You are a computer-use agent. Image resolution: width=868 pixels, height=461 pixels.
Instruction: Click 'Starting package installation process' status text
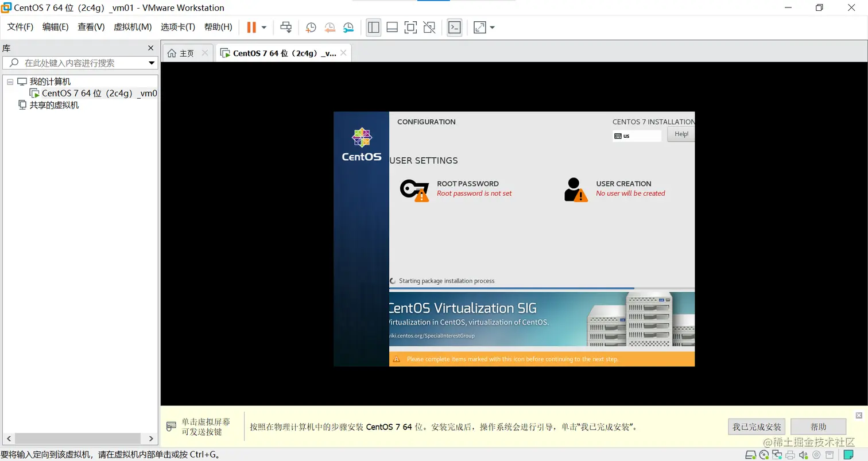pyautogui.click(x=447, y=281)
